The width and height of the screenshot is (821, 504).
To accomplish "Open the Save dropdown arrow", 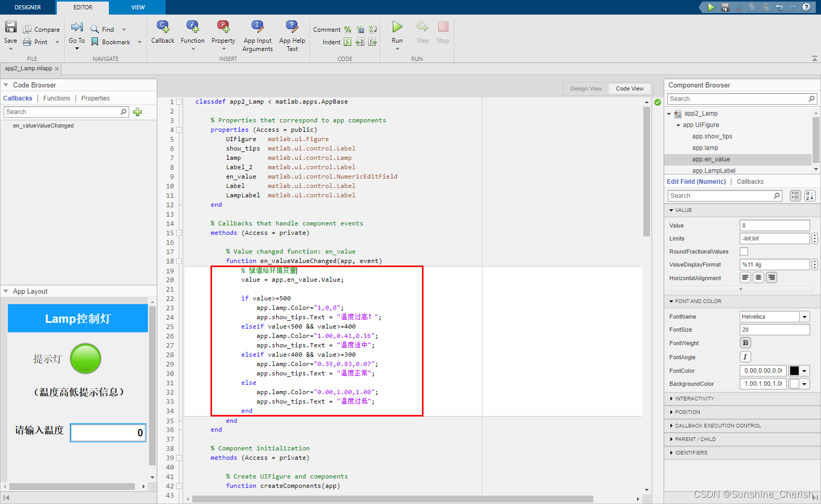I will (x=11, y=49).
